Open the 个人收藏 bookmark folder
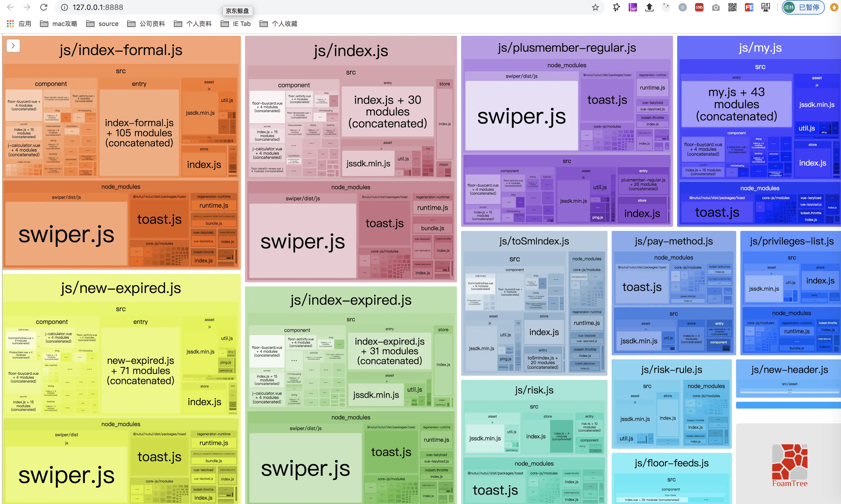The height and width of the screenshot is (504, 841). pos(278,24)
